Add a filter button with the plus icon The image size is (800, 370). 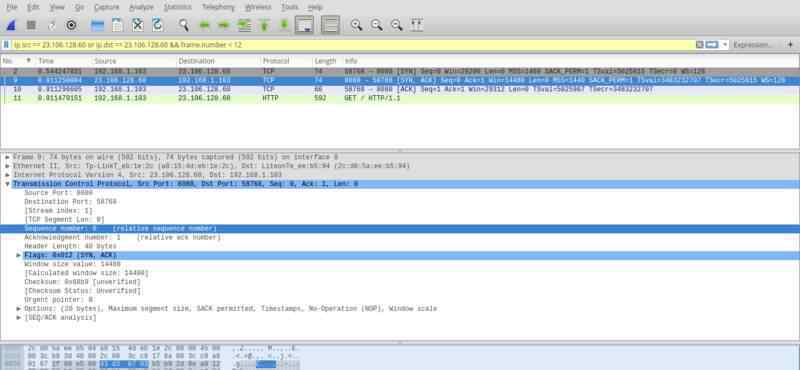click(790, 45)
